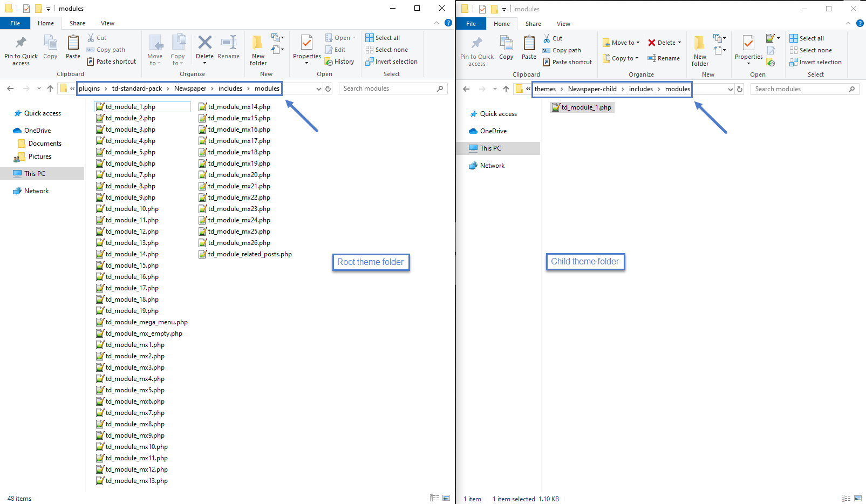Click Delete in the right window ribbon
This screenshot has height=504, width=866.
(664, 43)
